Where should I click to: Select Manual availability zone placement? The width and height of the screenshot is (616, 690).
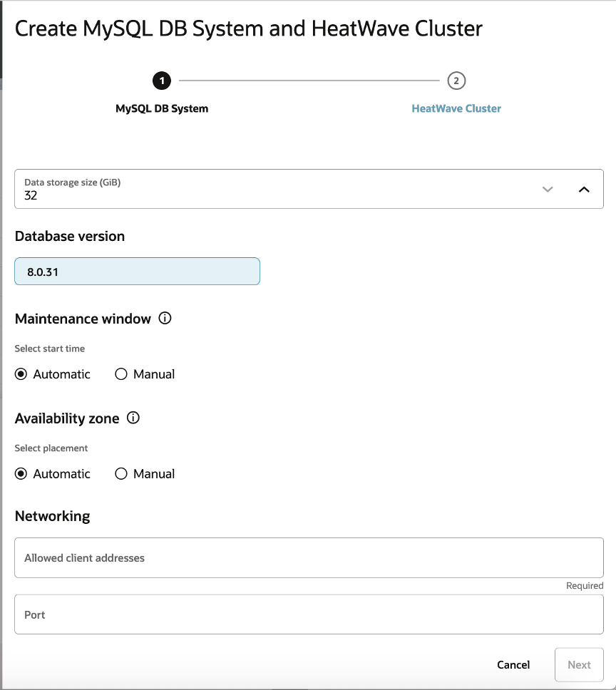coord(121,474)
